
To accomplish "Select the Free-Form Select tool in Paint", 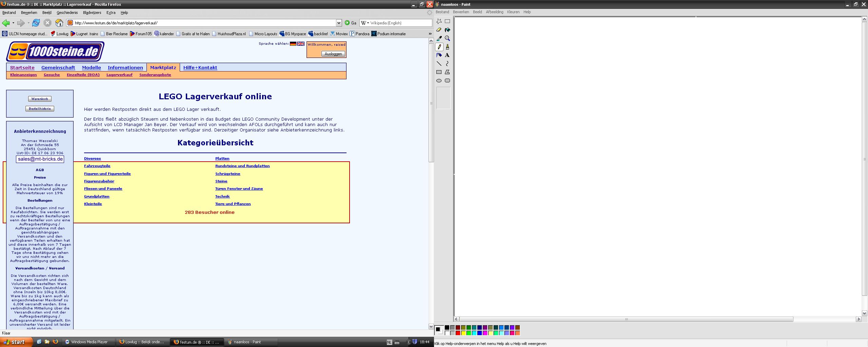I will pyautogui.click(x=439, y=21).
